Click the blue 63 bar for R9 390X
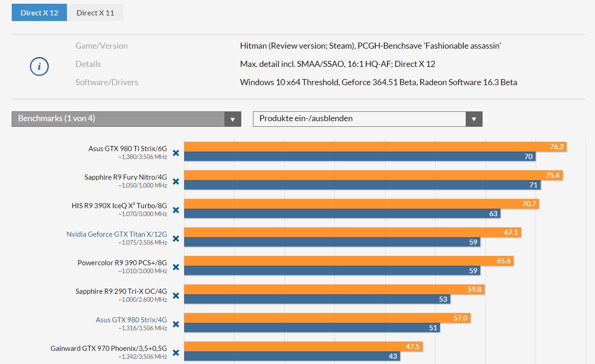Viewport: 595px width, 364px height. 342,213
